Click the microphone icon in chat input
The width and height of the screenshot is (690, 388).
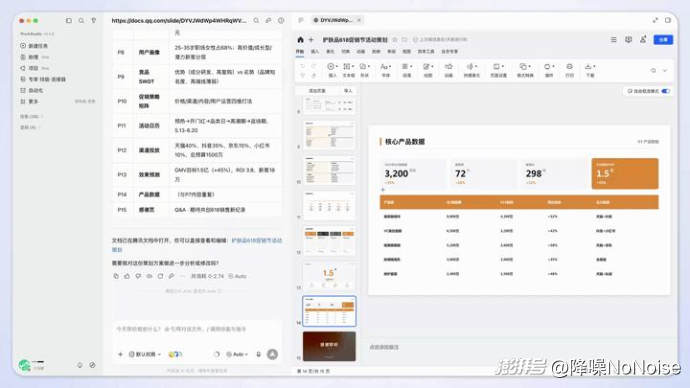tap(259, 354)
